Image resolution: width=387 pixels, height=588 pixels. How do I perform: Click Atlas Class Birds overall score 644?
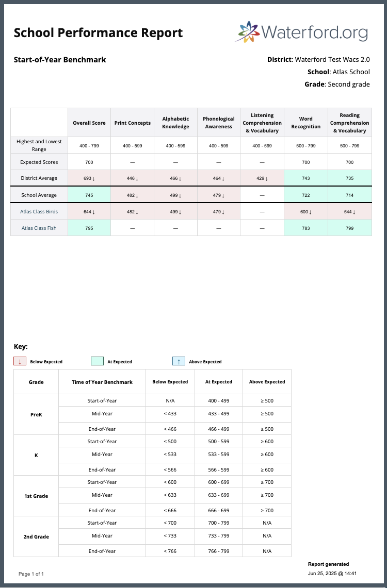[x=89, y=211]
